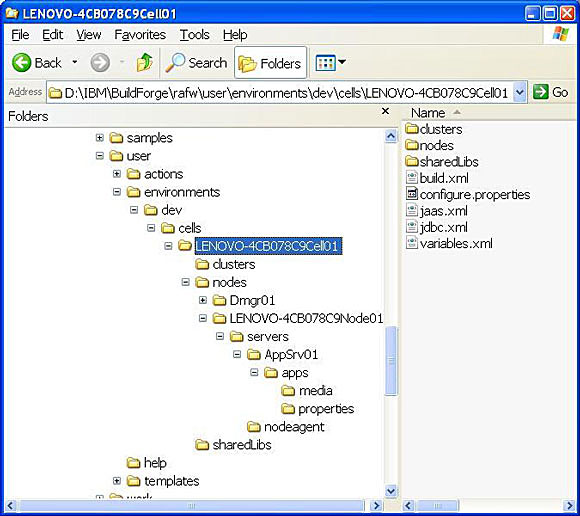Image resolution: width=580 pixels, height=516 pixels.
Task: Expand the samples folder
Action: pos(100,138)
